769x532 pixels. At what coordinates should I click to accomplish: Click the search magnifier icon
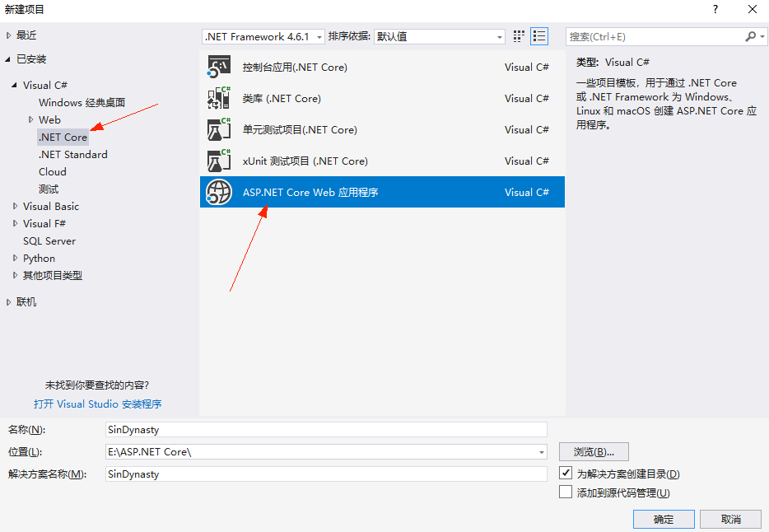pos(750,36)
